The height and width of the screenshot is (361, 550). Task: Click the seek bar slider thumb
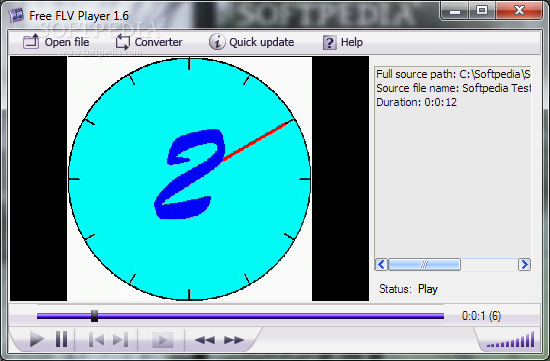94,316
